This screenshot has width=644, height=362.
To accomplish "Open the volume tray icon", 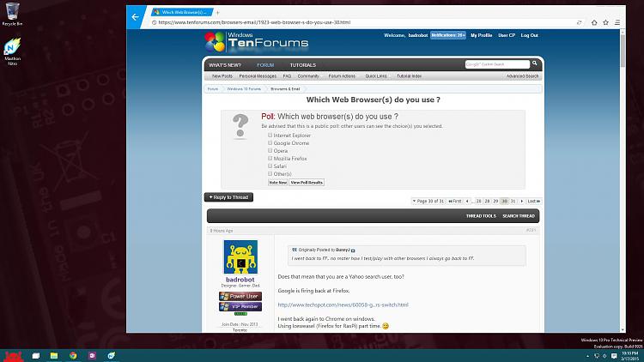I will click(x=605, y=356).
